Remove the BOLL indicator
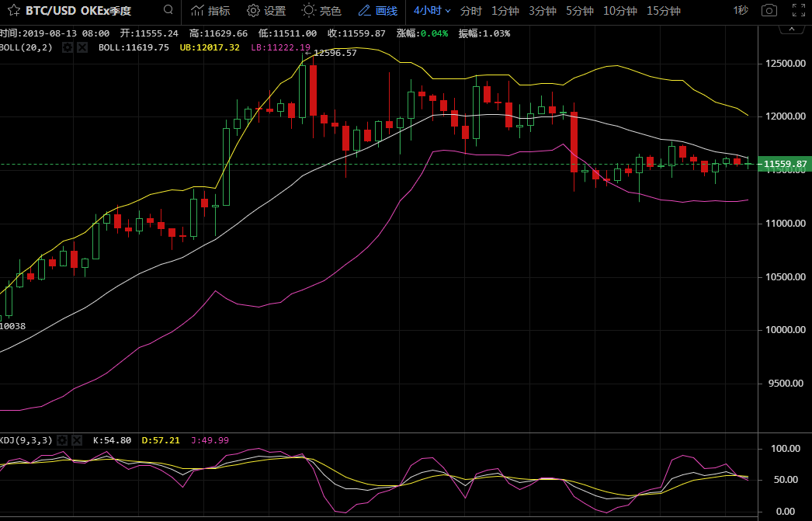Screen dimensions: 812x521 [x=82, y=47]
